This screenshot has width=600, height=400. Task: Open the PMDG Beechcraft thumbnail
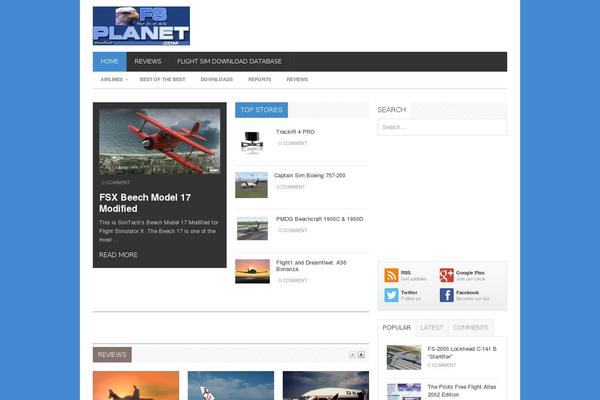(252, 229)
